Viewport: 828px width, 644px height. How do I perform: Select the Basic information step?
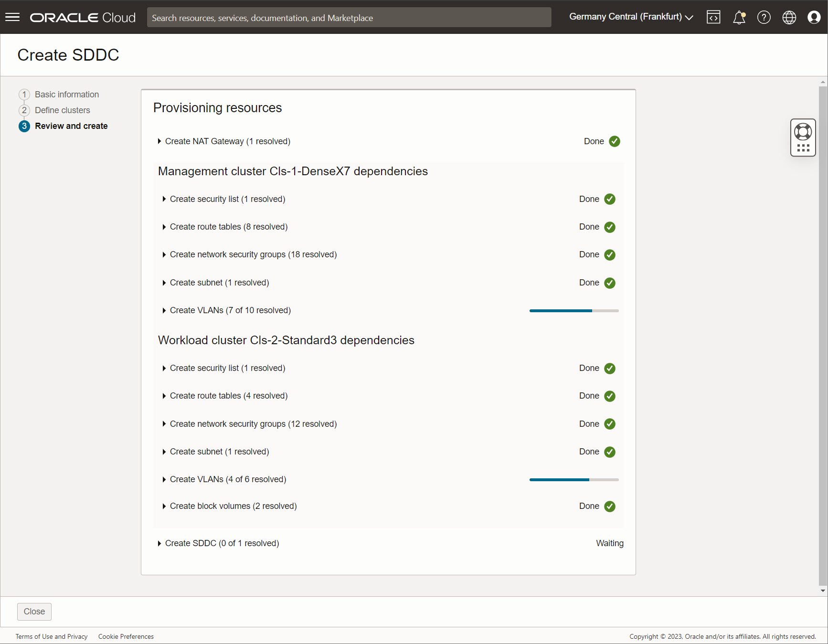click(66, 94)
